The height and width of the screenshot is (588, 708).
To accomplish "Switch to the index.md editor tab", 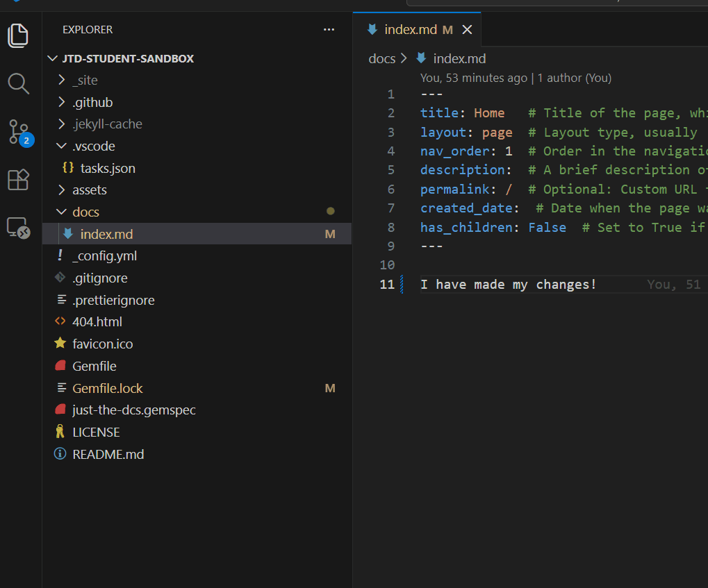I will coord(410,30).
